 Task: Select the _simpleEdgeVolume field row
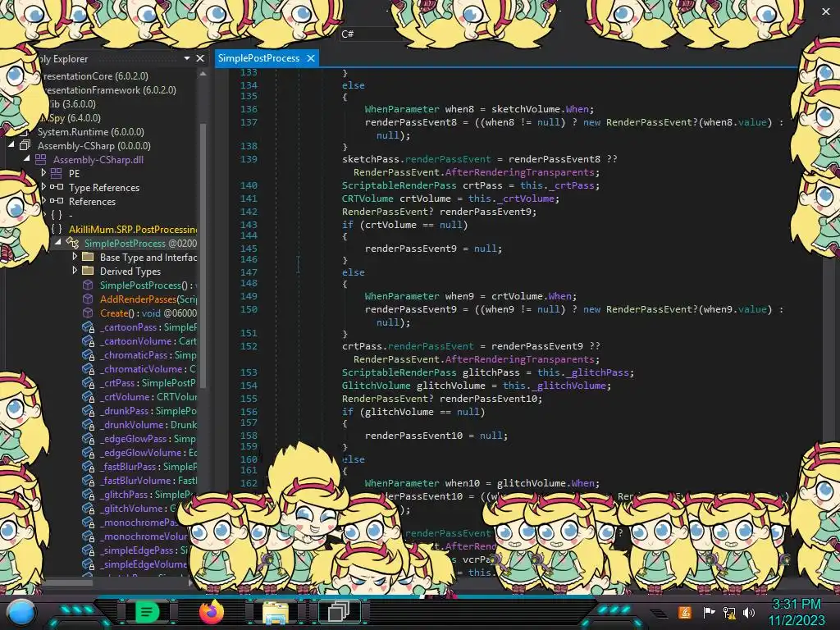coord(144,564)
